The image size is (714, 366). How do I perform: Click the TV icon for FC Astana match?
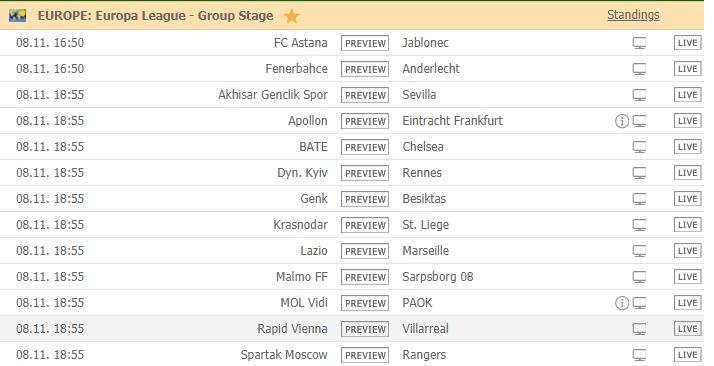pos(639,43)
